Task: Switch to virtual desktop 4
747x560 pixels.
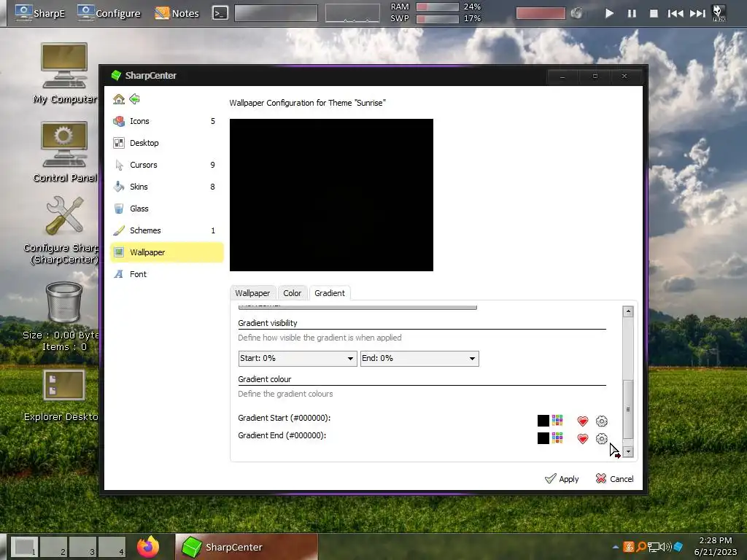Action: pyautogui.click(x=112, y=547)
